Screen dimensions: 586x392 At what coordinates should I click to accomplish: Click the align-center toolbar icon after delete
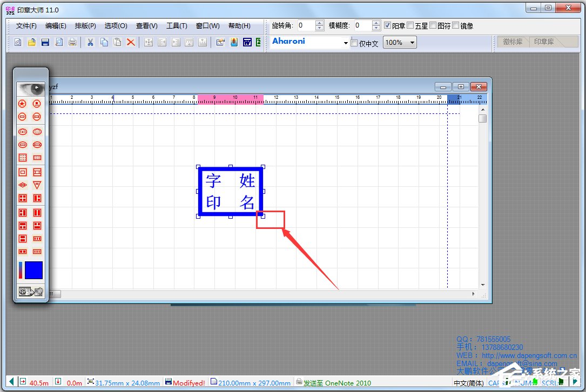pyautogui.click(x=149, y=42)
